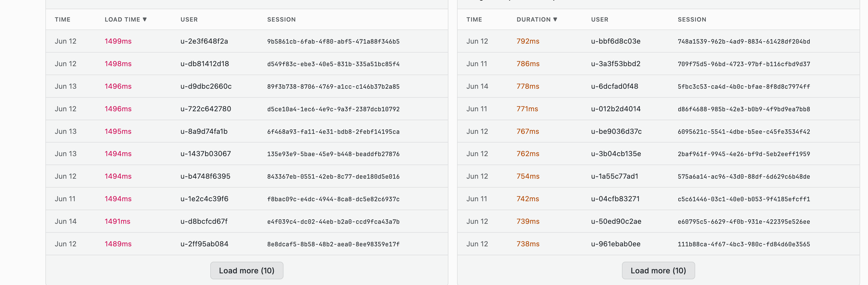Open user u-d8bcfcd67f

(204, 221)
